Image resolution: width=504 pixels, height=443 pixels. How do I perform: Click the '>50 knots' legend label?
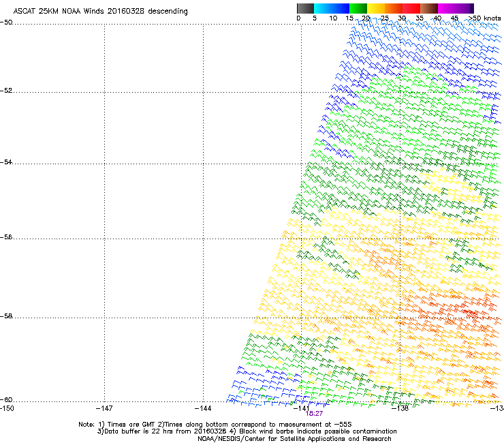click(484, 18)
